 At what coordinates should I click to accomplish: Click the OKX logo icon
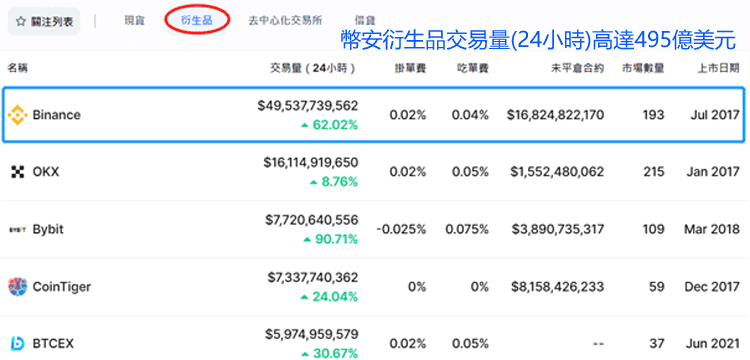click(17, 172)
